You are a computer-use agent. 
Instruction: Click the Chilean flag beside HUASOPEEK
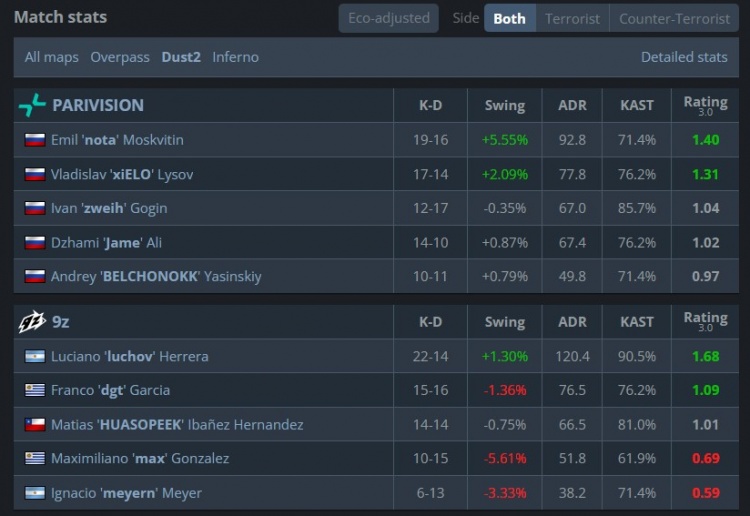pos(35,425)
